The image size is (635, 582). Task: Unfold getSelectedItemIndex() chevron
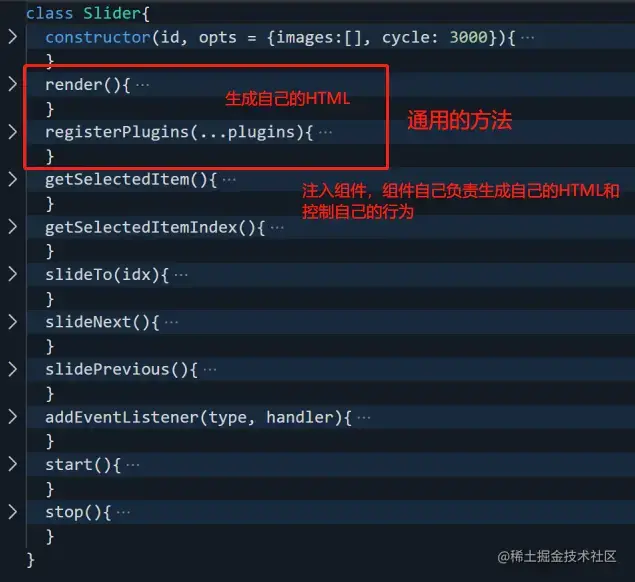13,227
